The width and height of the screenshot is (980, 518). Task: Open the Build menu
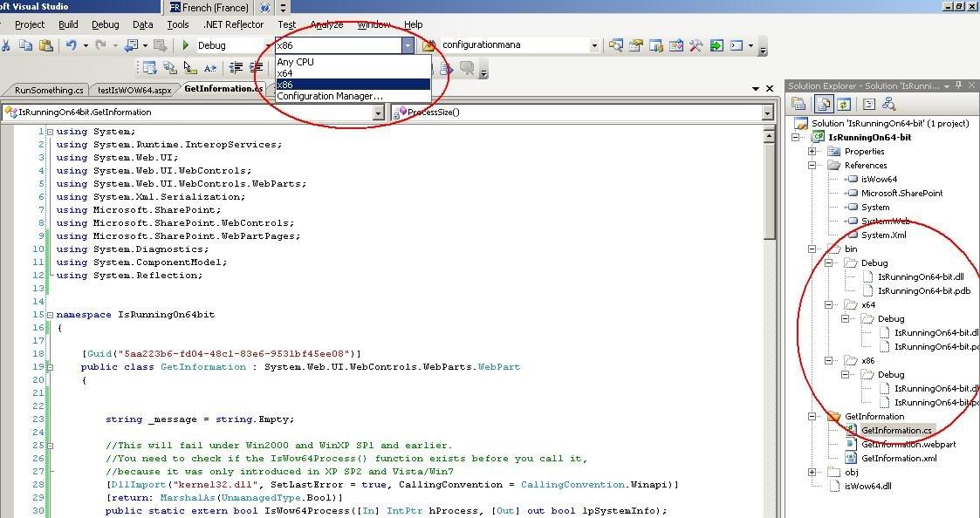(68, 24)
